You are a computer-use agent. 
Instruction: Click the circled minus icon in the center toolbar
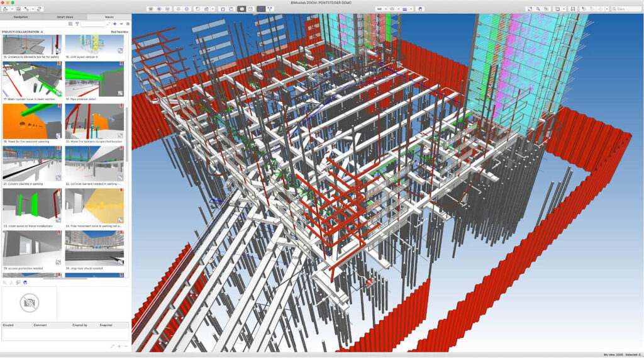click(x=167, y=9)
